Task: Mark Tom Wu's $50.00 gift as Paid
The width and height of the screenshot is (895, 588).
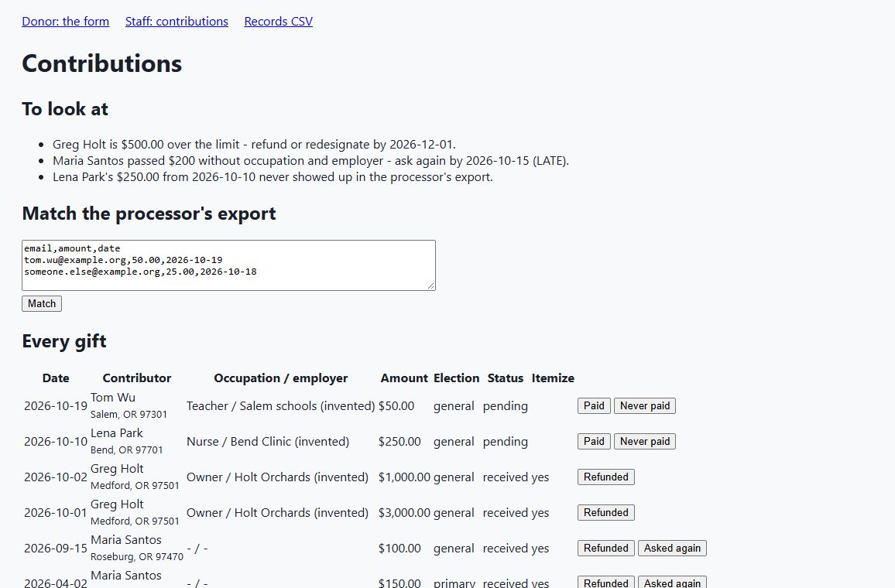Action: point(594,405)
